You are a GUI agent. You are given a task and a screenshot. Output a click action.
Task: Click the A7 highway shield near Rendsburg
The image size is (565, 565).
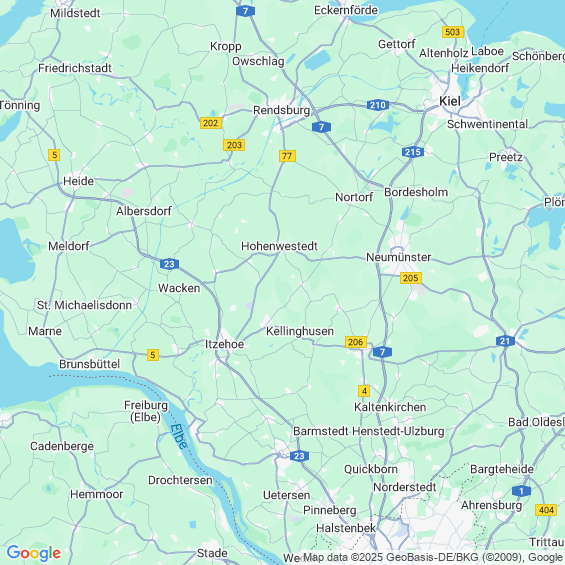321,127
